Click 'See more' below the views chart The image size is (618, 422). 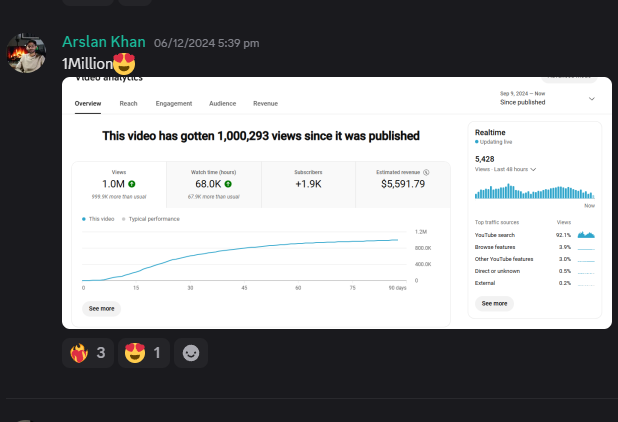pos(102,309)
